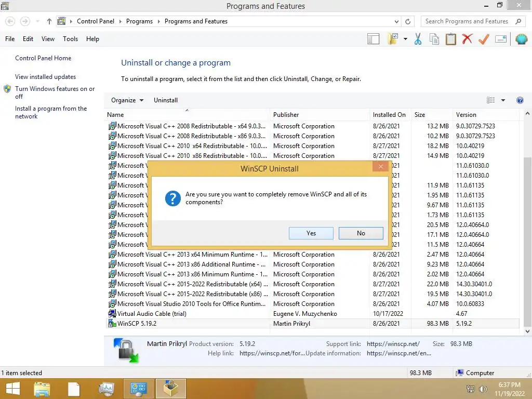
Task: Sort by Installed On column header
Action: [x=390, y=115]
